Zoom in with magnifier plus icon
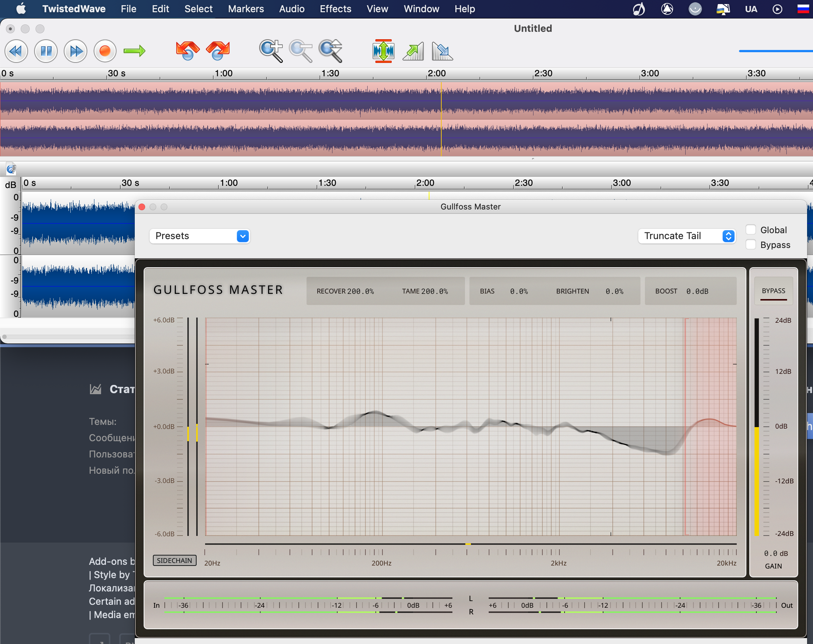This screenshot has width=813, height=644. pos(271,51)
